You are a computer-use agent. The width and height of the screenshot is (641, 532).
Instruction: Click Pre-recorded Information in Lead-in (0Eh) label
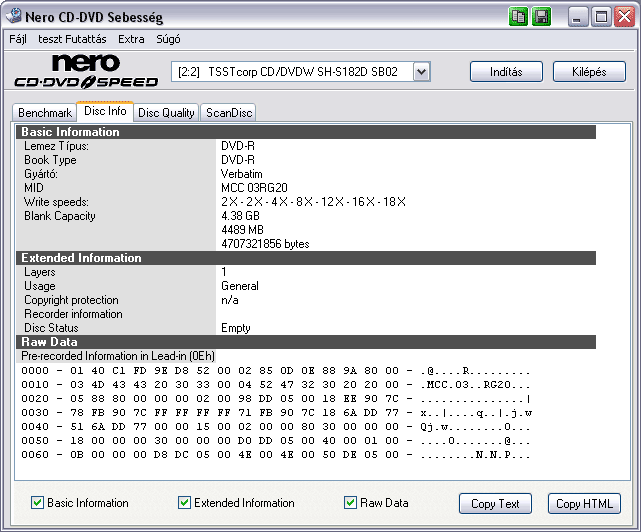(118, 356)
